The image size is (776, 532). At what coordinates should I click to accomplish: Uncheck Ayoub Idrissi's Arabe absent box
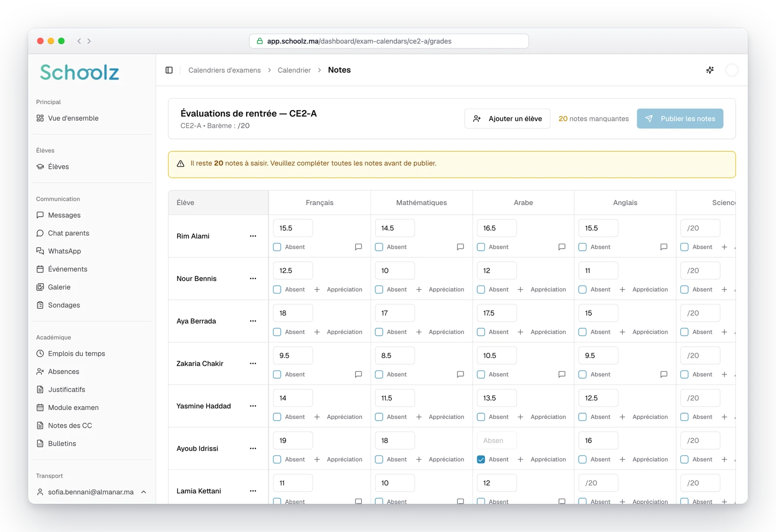coord(481,459)
